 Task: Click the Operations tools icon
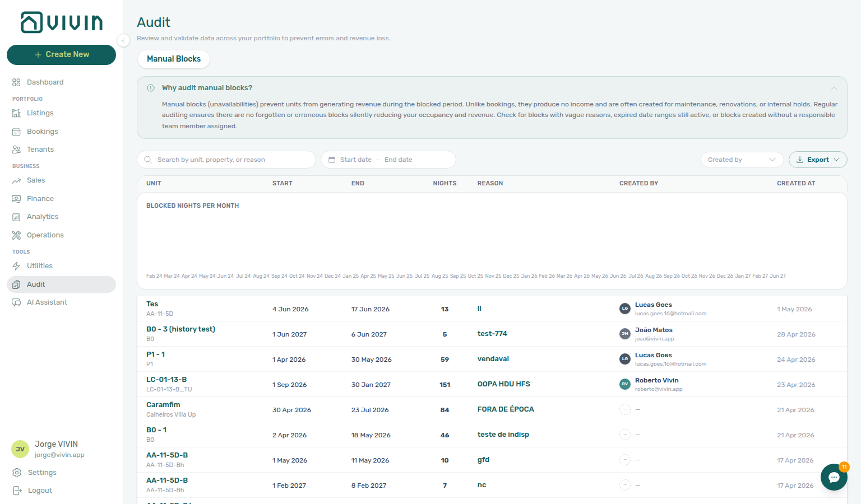tap(16, 235)
